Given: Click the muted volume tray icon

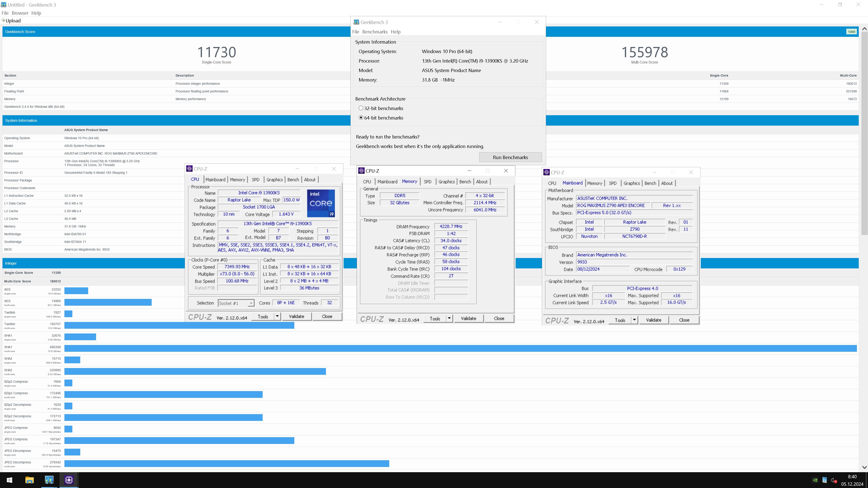Looking at the screenshot, I should coord(834,480).
